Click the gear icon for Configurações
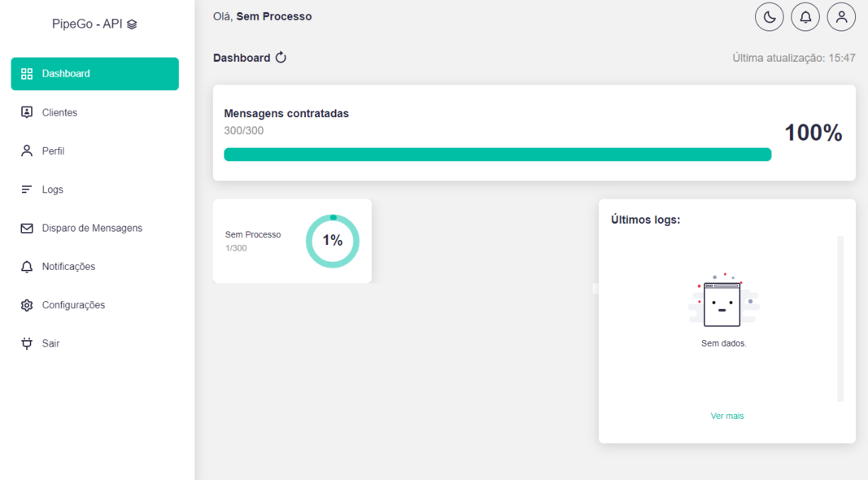Screen dimensions: 868x480 click(27, 305)
